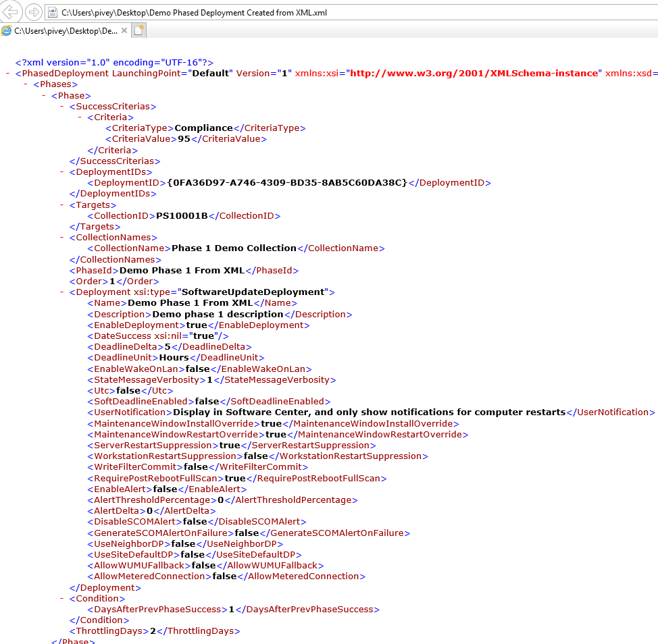658x644 pixels.
Task: Click the DeadlineUnit value Hours
Action: coord(174,358)
